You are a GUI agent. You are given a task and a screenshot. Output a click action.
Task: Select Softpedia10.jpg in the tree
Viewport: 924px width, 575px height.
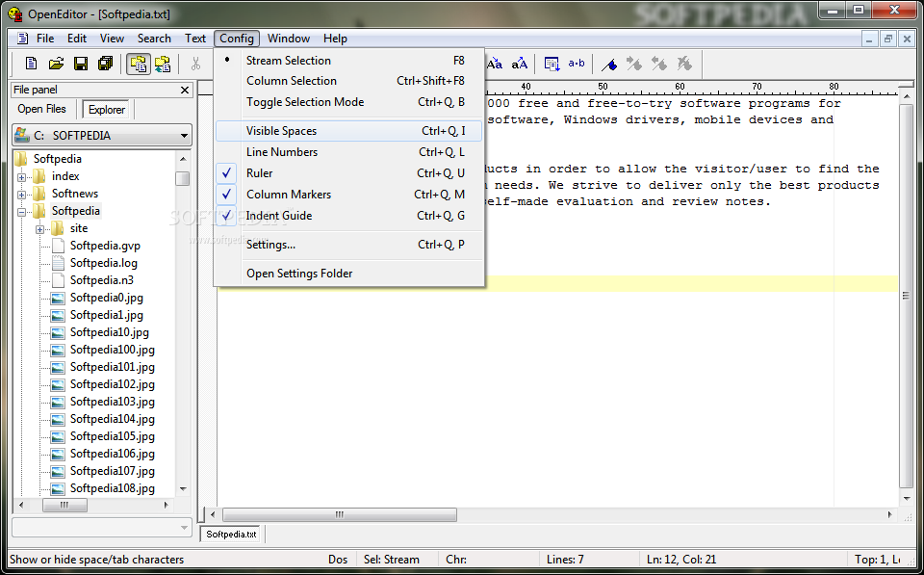pyautogui.click(x=110, y=332)
